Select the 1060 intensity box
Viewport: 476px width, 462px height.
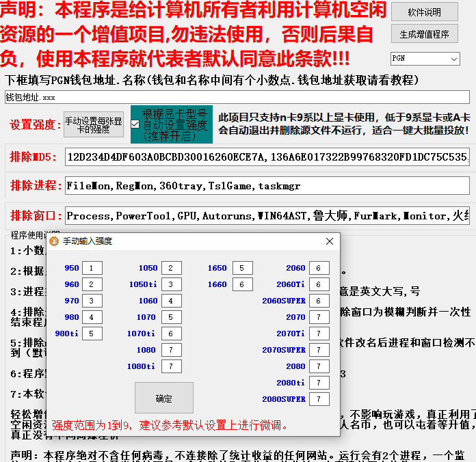pyautogui.click(x=172, y=301)
